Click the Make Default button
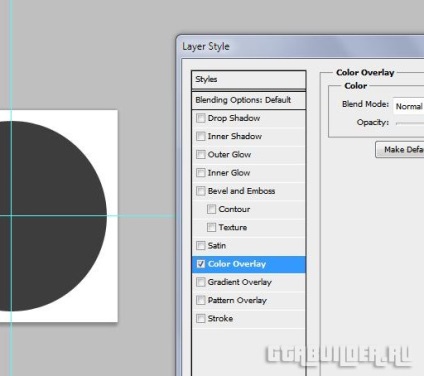 tap(400, 149)
